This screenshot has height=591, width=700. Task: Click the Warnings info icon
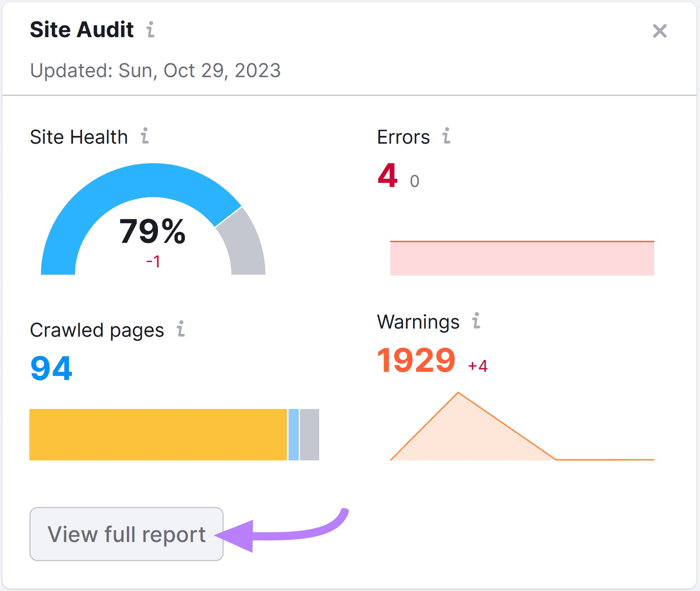[476, 322]
